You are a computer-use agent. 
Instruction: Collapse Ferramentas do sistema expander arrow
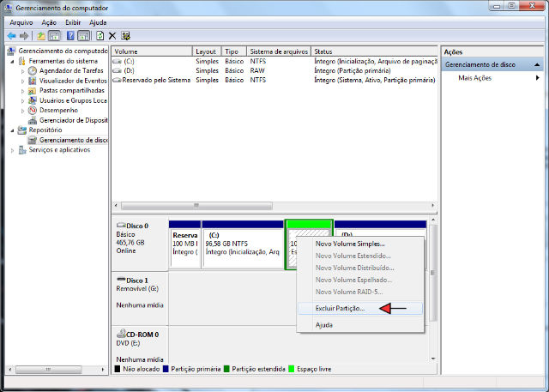click(13, 61)
